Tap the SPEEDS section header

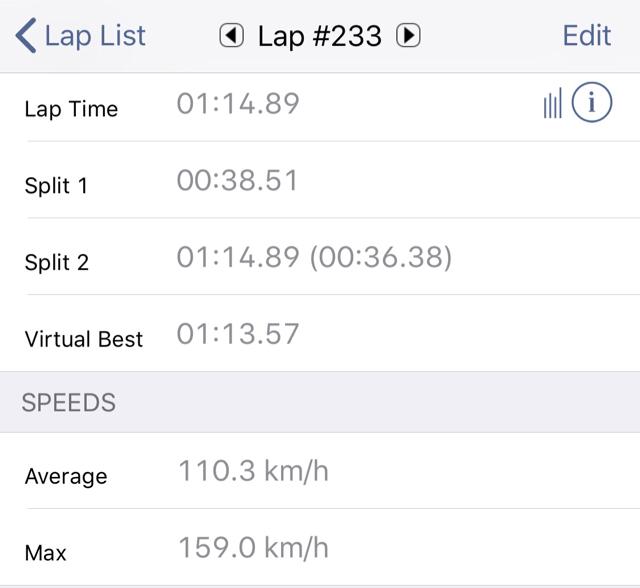pyautogui.click(x=69, y=403)
